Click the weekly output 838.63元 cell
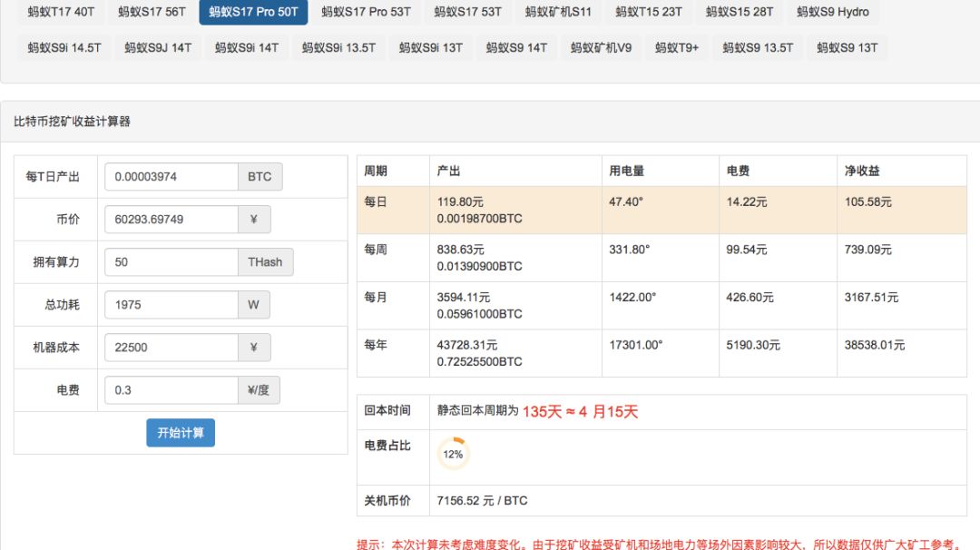 [461, 250]
